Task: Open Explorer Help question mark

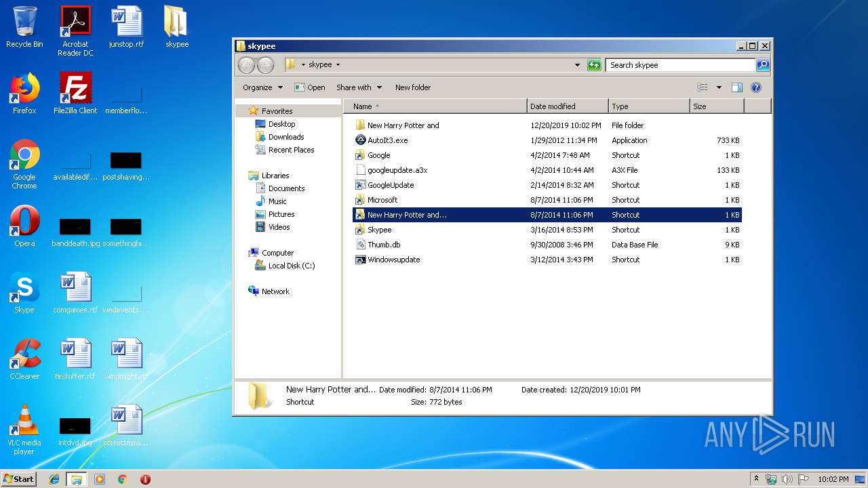Action: click(756, 87)
